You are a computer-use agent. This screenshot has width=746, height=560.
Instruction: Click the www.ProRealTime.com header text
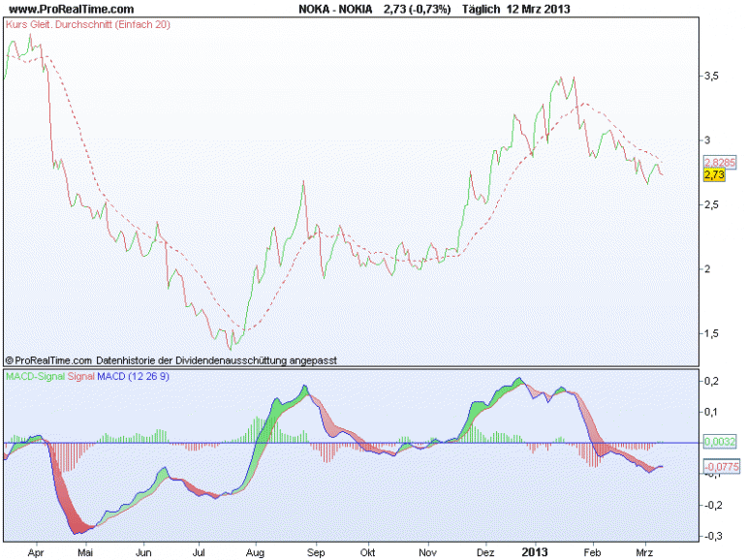[72, 9]
